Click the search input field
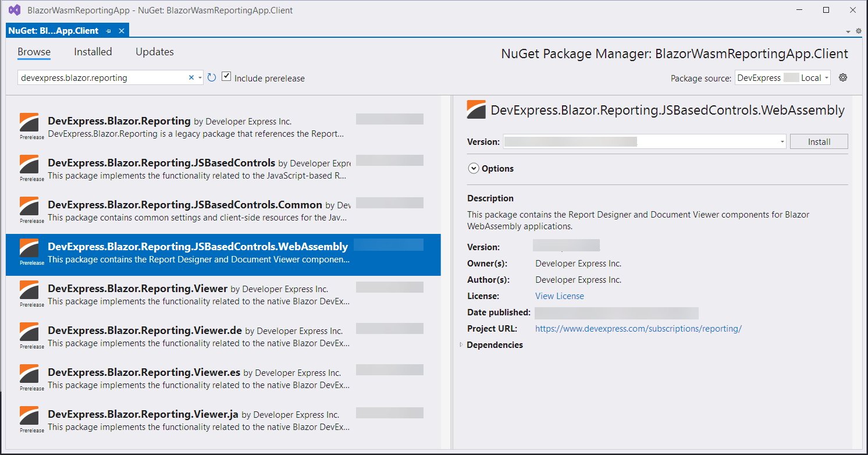The width and height of the screenshot is (868, 455). pos(102,77)
